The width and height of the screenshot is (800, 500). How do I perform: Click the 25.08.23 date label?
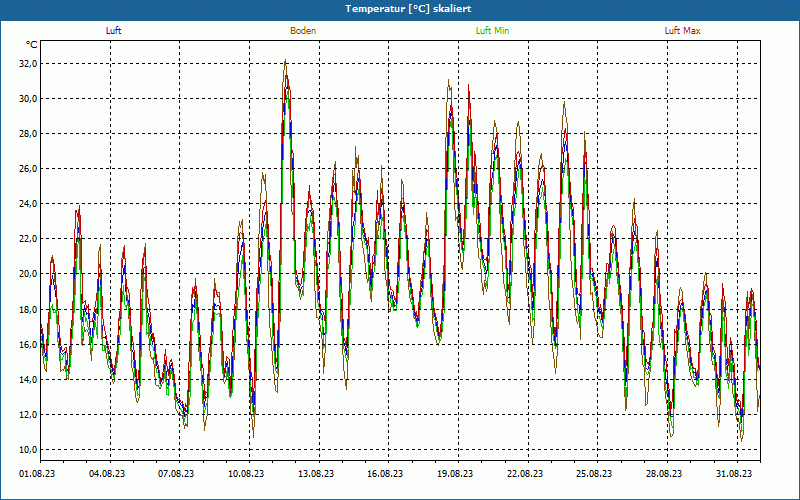[x=594, y=474]
